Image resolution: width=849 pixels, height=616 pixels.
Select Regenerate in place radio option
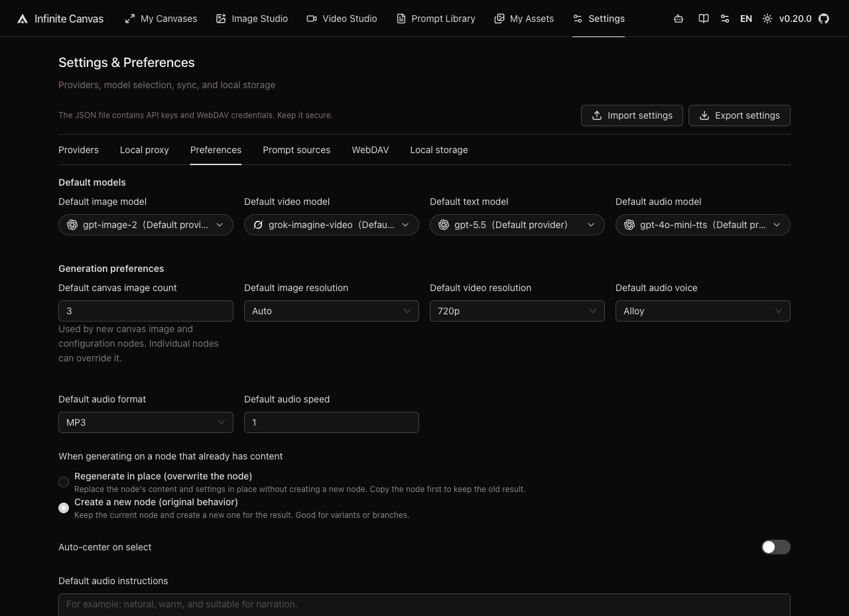pyautogui.click(x=64, y=482)
